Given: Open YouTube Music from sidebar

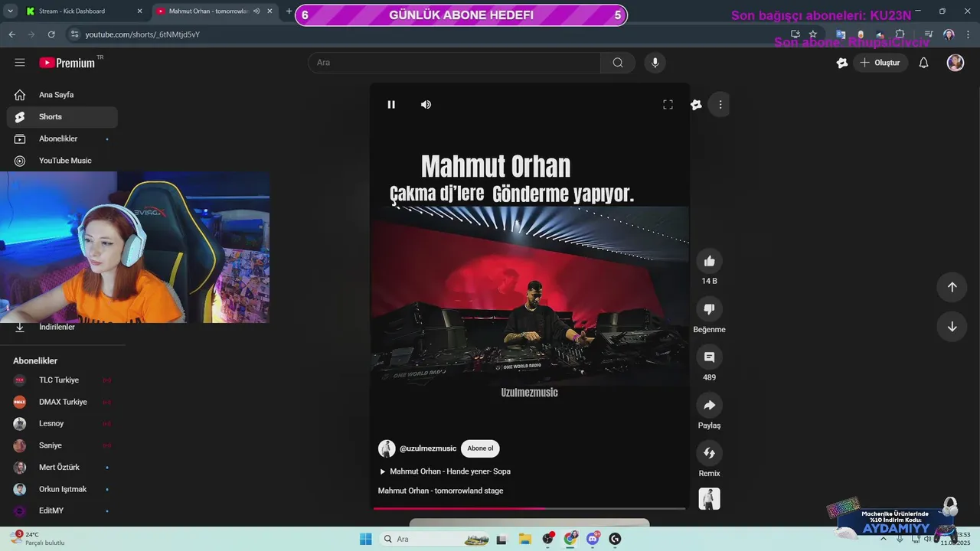Looking at the screenshot, I should point(62,161).
